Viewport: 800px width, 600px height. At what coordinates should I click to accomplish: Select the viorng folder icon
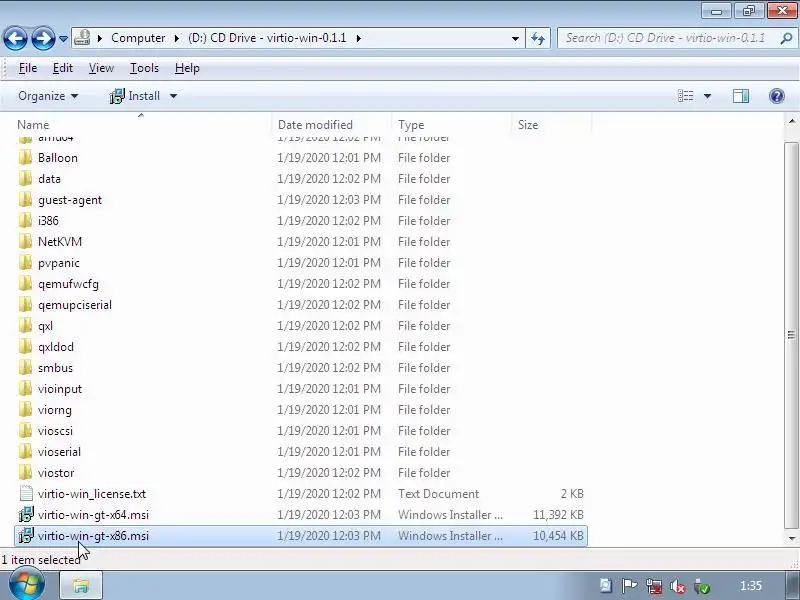[26, 410]
